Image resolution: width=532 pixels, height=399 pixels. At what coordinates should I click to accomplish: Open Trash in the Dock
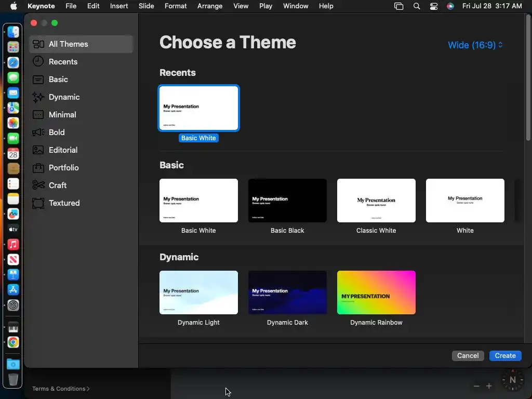(13, 379)
